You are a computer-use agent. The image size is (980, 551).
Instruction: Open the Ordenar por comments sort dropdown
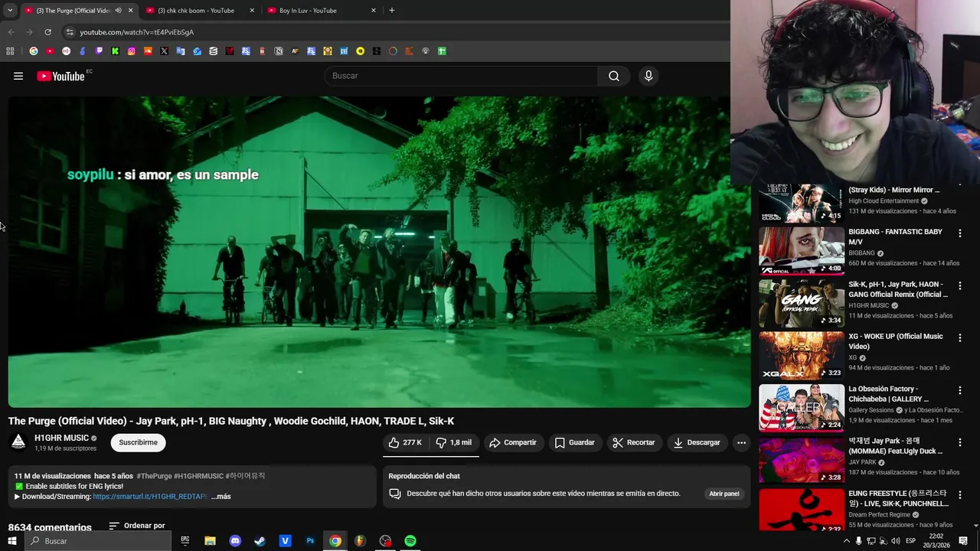137,526
